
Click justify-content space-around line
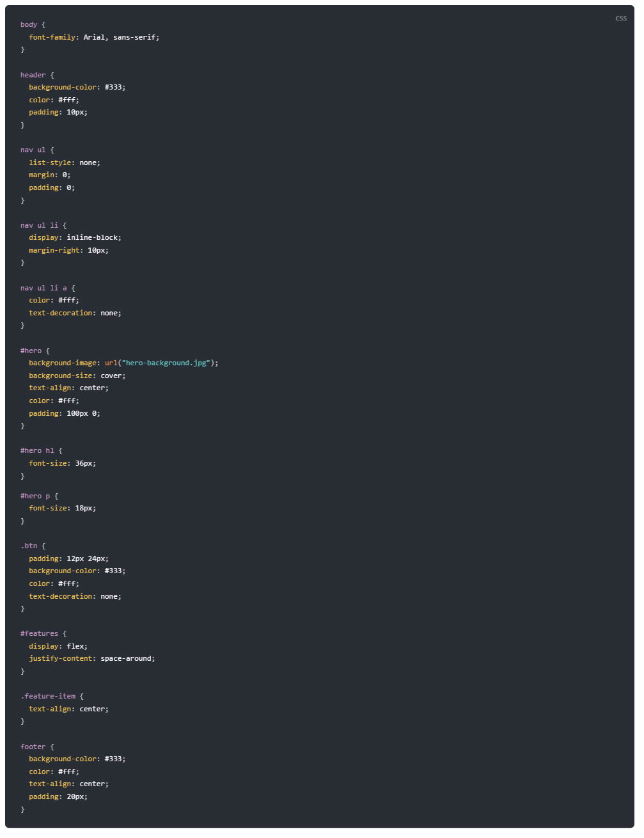(x=92, y=658)
